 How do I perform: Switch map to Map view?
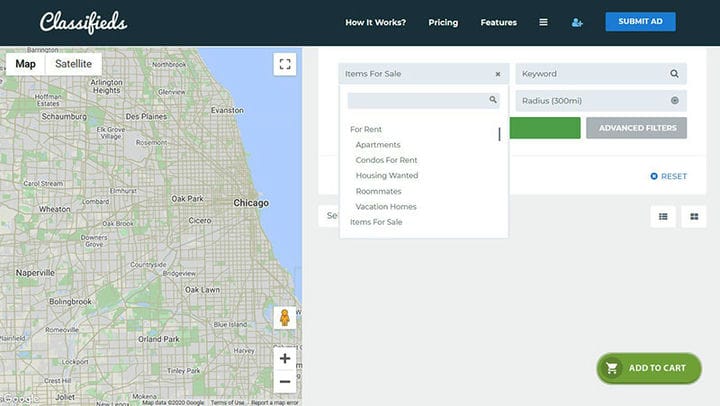[25, 64]
